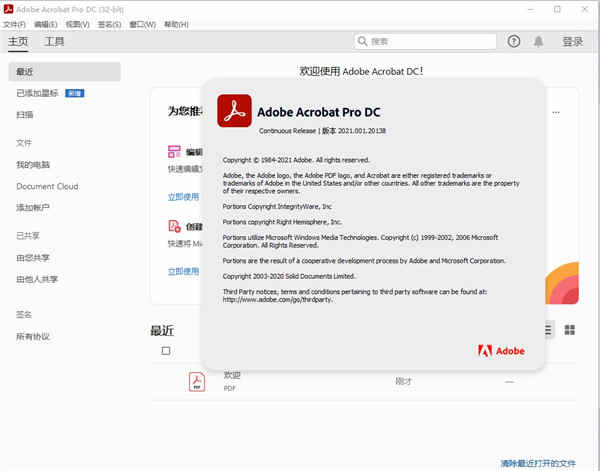Click the edit PDF tool icon
The image size is (600, 471).
(174, 152)
